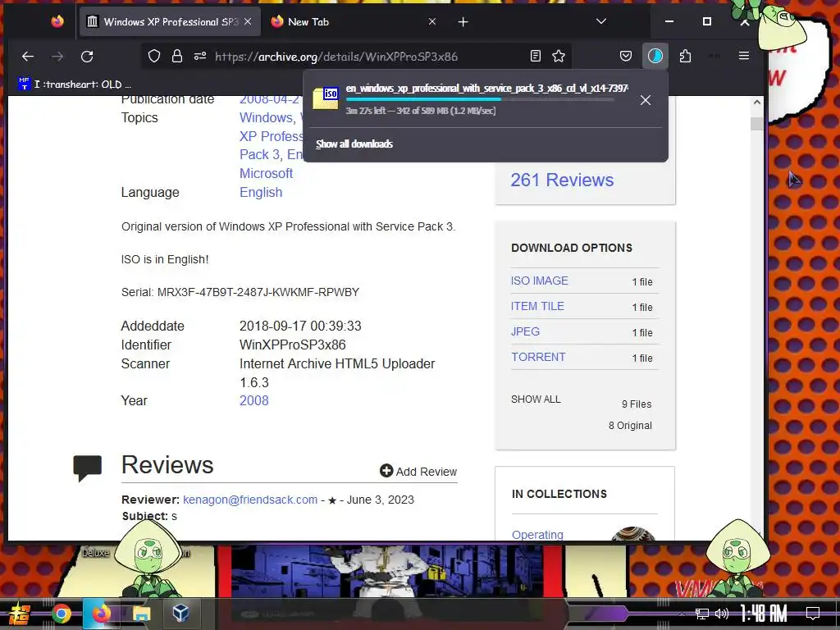Click the 8 Original files link
Viewport: 840px width, 630px height.
point(630,426)
